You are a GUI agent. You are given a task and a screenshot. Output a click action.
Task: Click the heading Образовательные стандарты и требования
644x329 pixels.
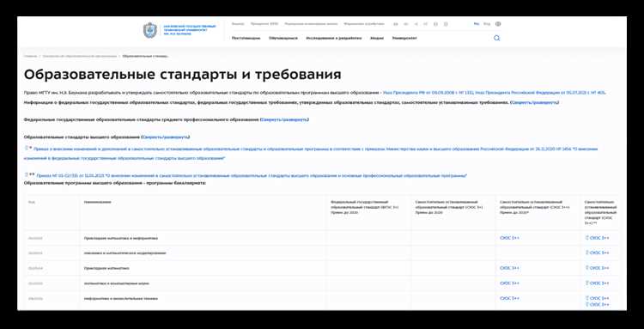click(x=182, y=75)
